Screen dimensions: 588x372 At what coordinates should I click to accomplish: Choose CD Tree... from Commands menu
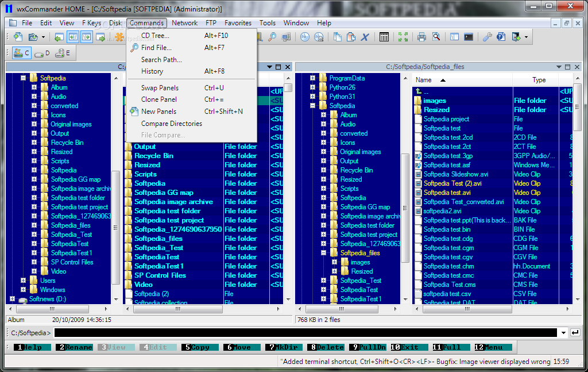pos(192,36)
